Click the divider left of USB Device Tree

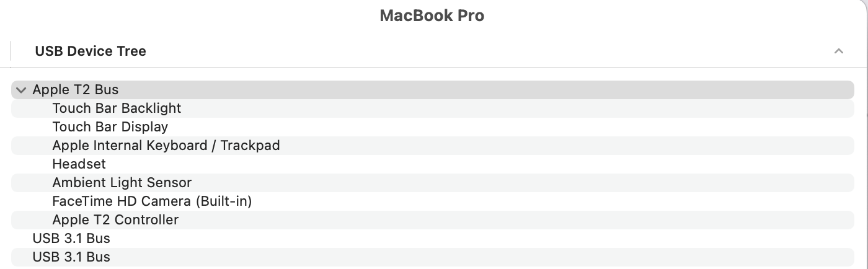coord(11,51)
